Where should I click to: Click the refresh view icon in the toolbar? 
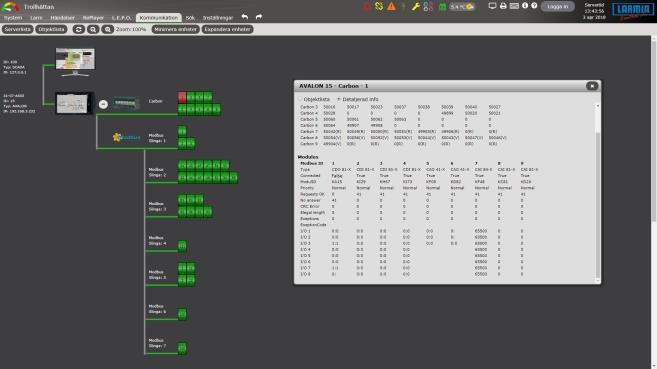(x=78, y=29)
